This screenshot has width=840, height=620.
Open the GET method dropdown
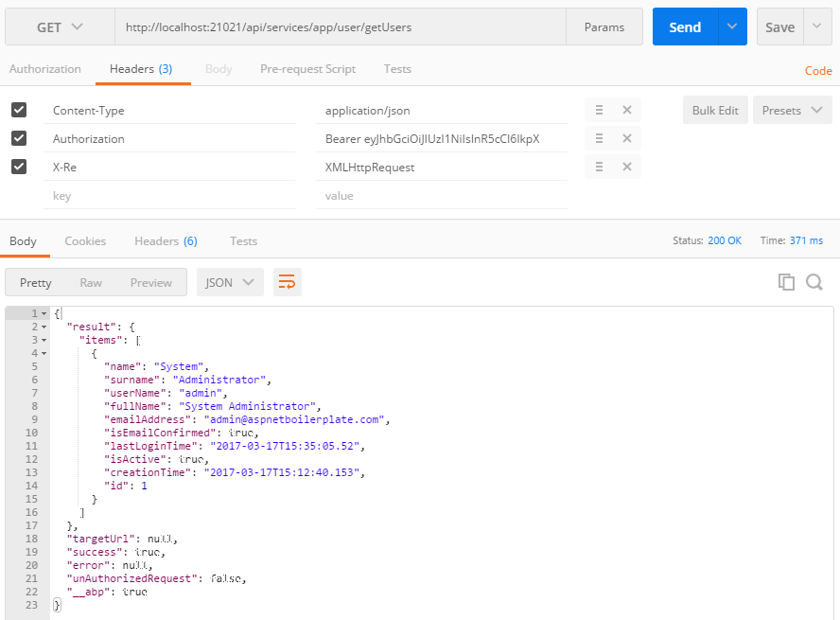pos(60,27)
